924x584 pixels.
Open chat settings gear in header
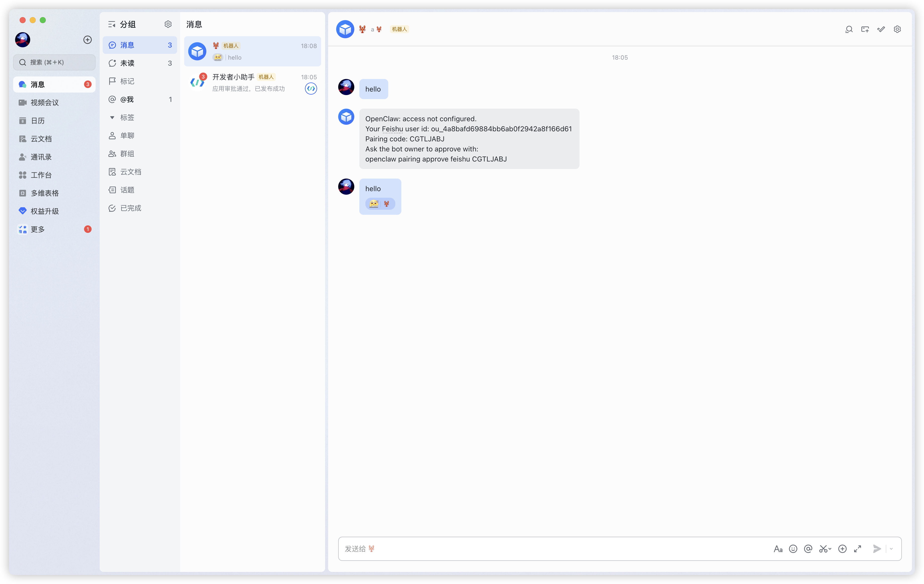click(x=897, y=29)
